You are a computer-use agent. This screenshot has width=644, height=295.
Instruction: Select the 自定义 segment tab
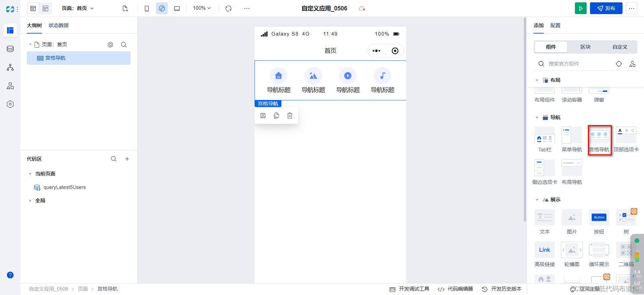click(x=620, y=47)
